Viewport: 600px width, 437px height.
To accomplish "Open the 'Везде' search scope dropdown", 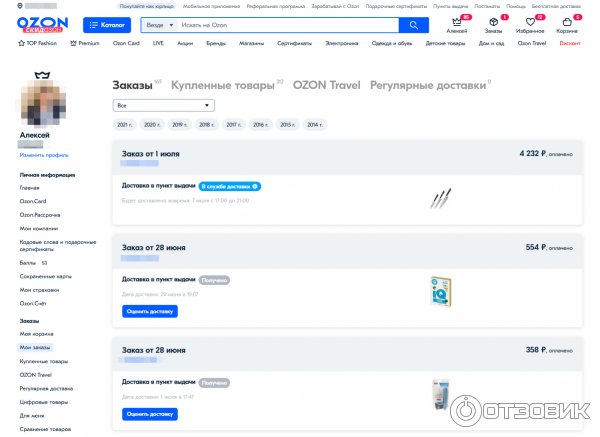I will (x=159, y=23).
